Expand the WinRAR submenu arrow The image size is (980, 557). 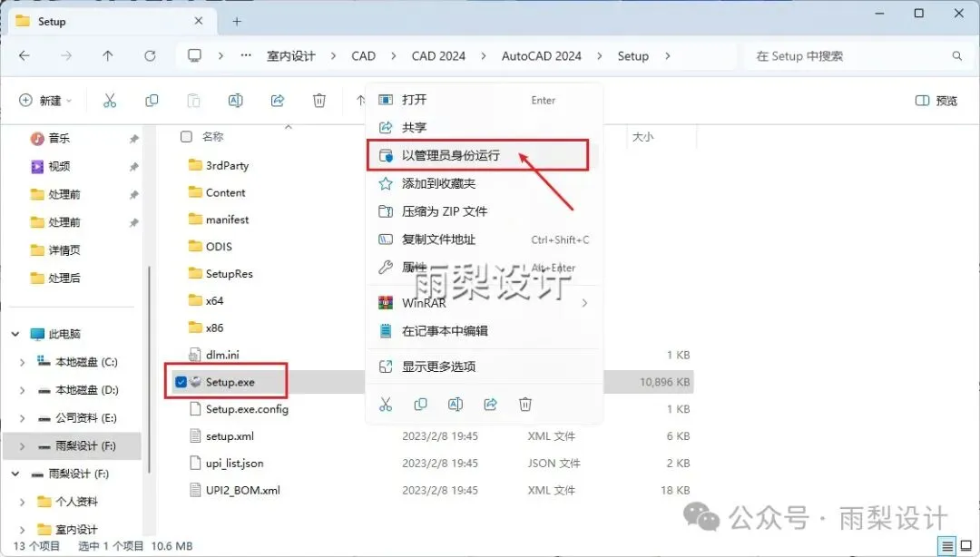(584, 303)
